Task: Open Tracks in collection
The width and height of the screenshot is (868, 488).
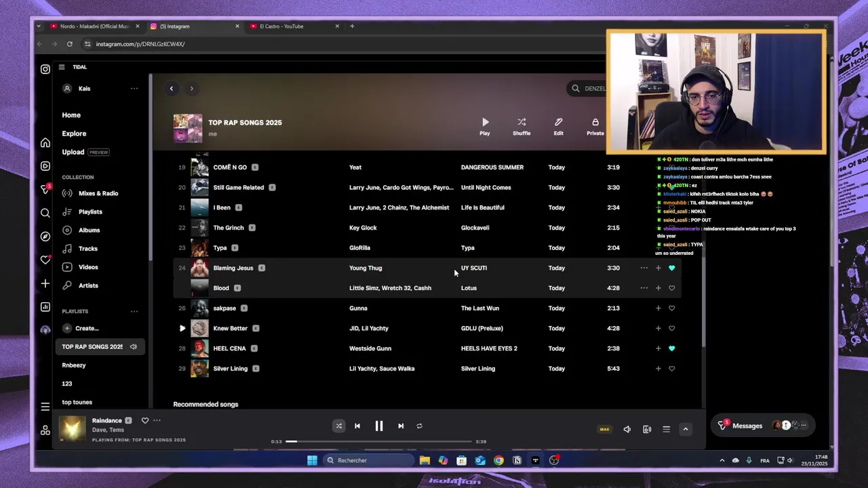Action: pyautogui.click(x=88, y=249)
